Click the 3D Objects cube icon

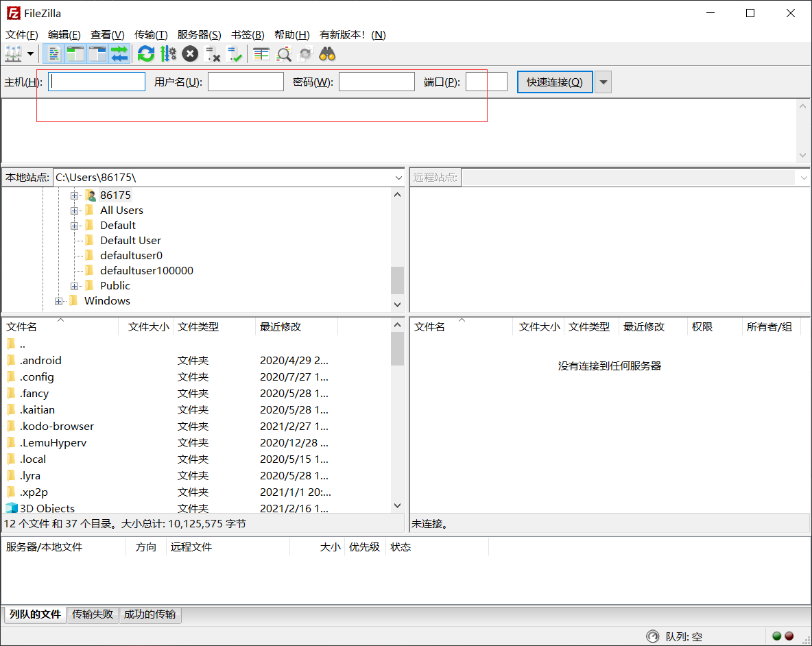[12, 508]
